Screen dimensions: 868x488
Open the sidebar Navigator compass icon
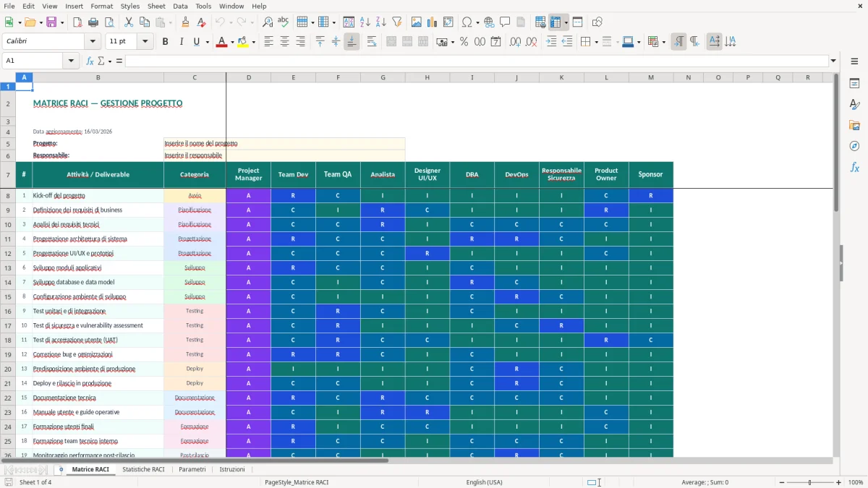(854, 147)
